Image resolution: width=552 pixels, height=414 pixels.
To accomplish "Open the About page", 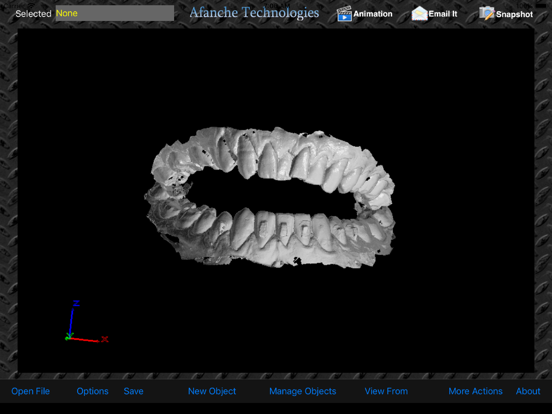I will (528, 391).
